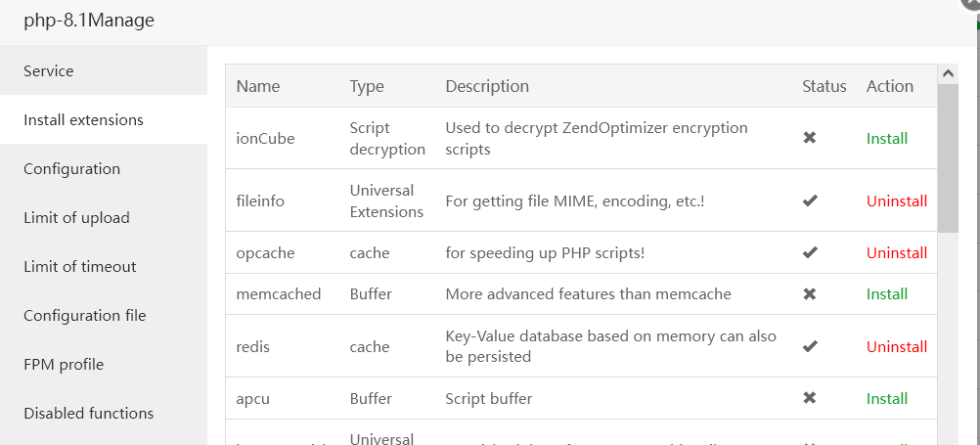The width and height of the screenshot is (980, 445).
Task: Open the Disabled functions tab
Action: [x=88, y=413]
